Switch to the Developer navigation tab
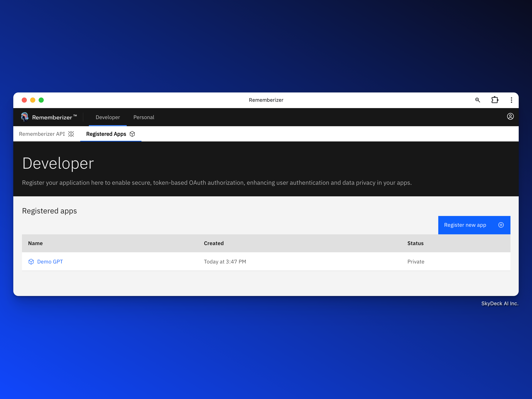This screenshot has height=399, width=532. [108, 117]
